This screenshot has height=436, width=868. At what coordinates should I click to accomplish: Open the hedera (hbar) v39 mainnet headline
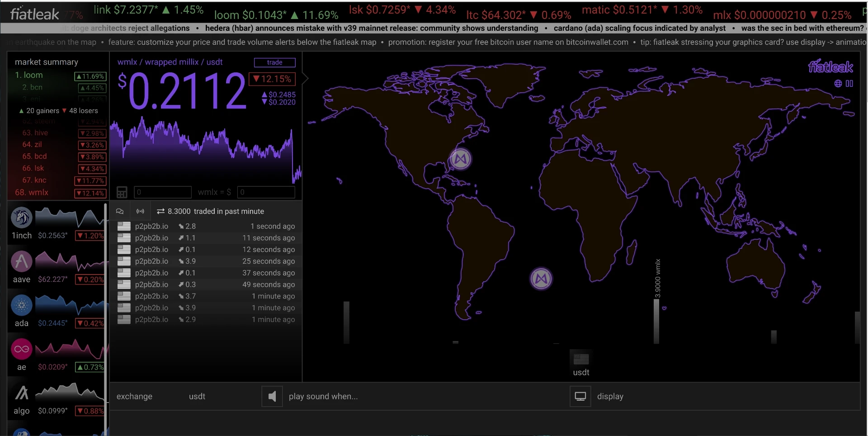pyautogui.click(x=372, y=28)
